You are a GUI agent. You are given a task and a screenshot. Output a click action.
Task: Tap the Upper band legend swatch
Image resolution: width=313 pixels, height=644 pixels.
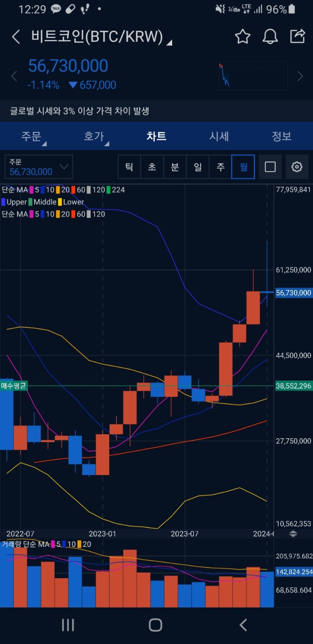[4, 202]
